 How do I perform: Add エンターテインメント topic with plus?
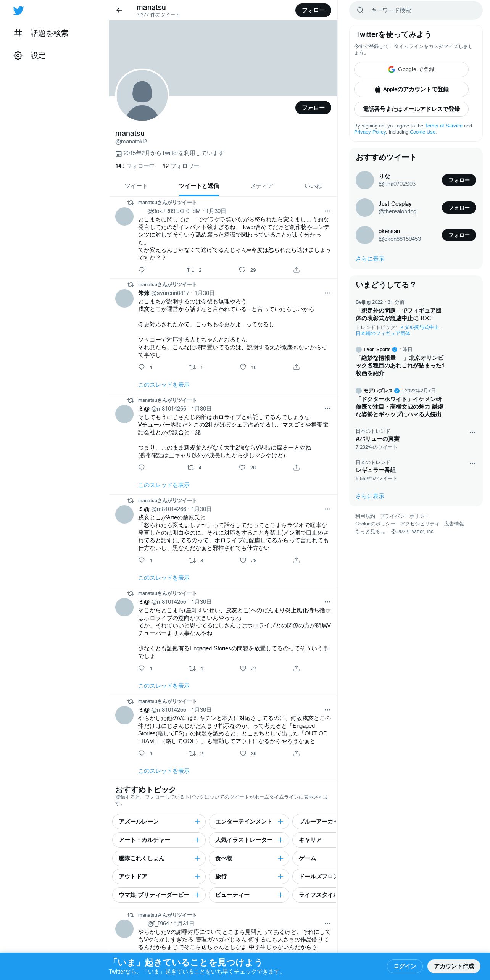[x=280, y=822]
